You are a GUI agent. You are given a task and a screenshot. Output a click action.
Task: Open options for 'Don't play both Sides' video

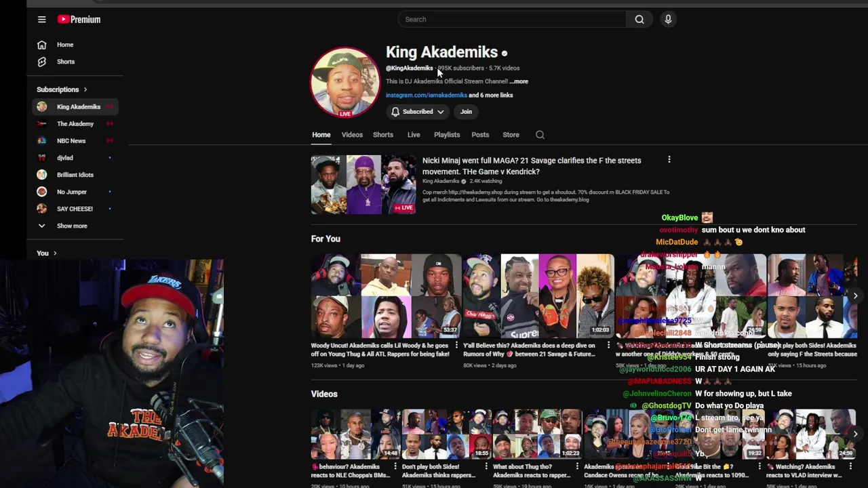[x=486, y=467]
